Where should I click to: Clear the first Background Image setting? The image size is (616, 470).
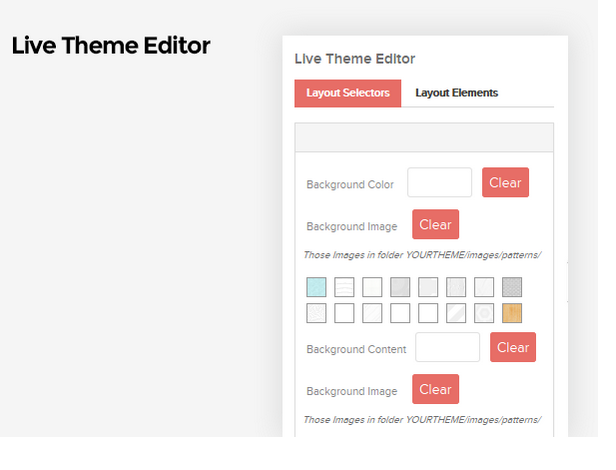[x=435, y=224]
